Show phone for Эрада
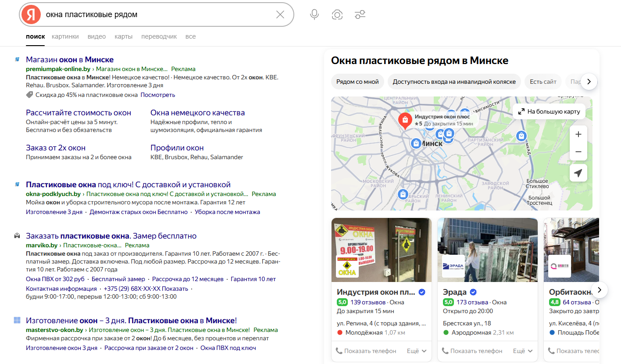The image size is (621, 364). (x=472, y=351)
